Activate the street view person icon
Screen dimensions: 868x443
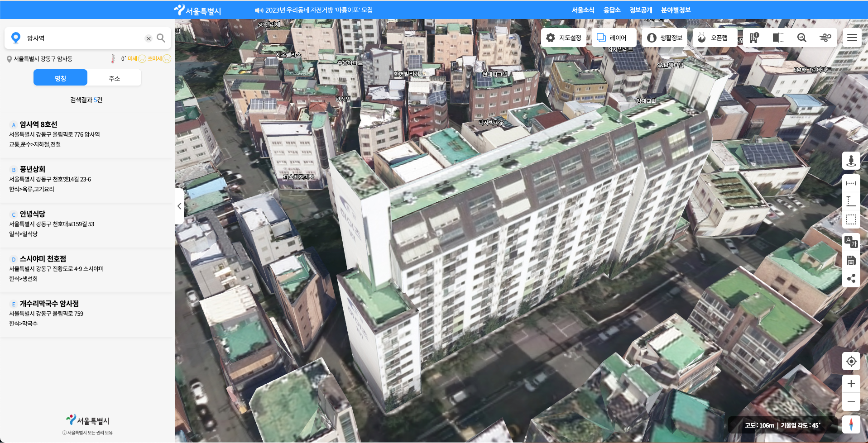(851, 161)
